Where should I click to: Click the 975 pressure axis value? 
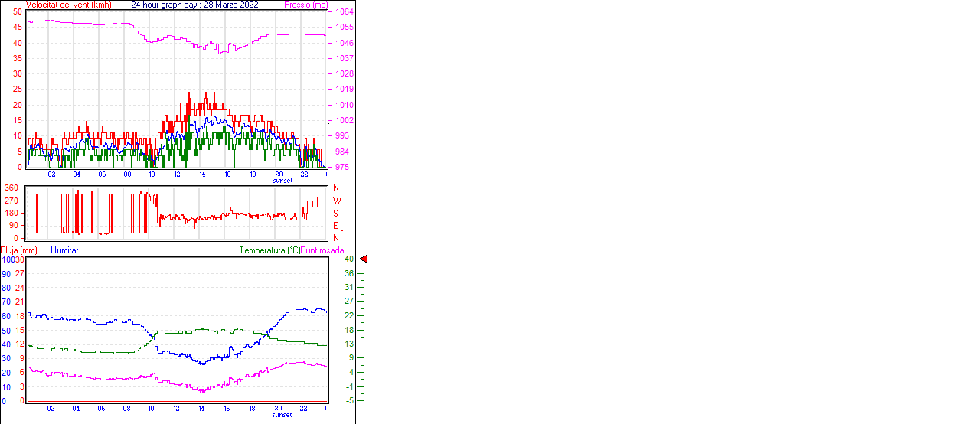coord(344,167)
